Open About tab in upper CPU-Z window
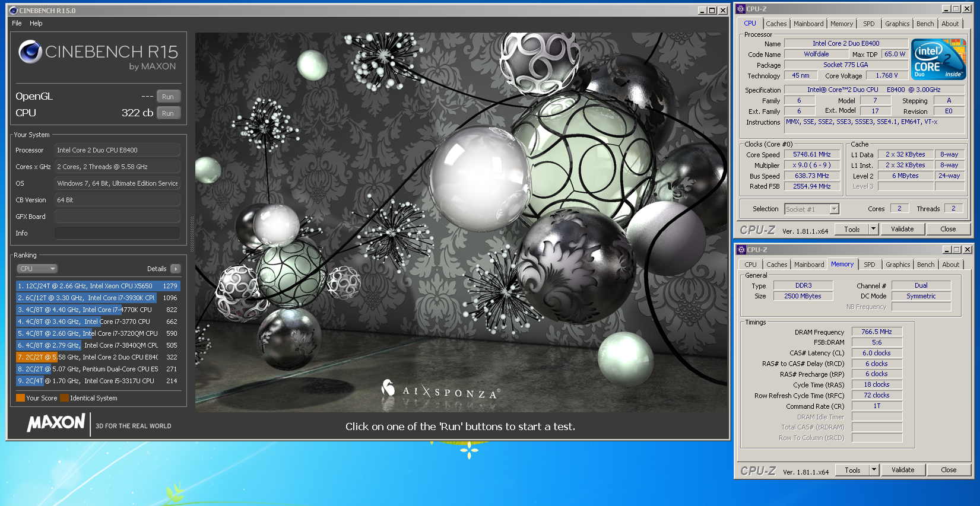980x506 pixels. tap(950, 24)
